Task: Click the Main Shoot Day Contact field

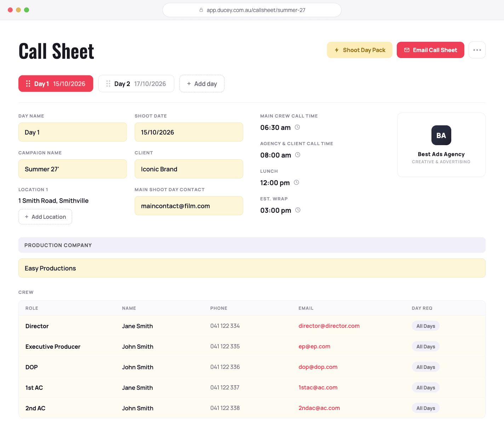Action: click(189, 206)
